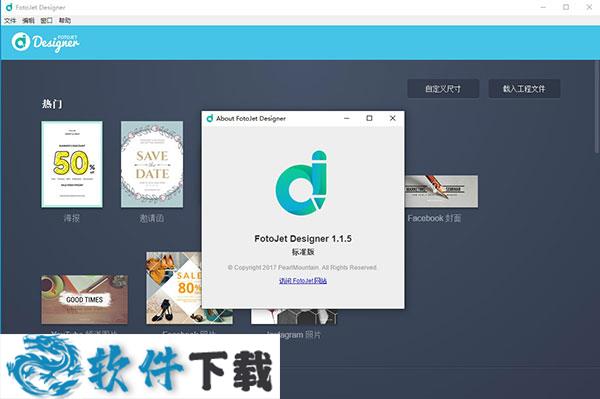
Task: Open the 编辑 menu
Action: click(28, 20)
